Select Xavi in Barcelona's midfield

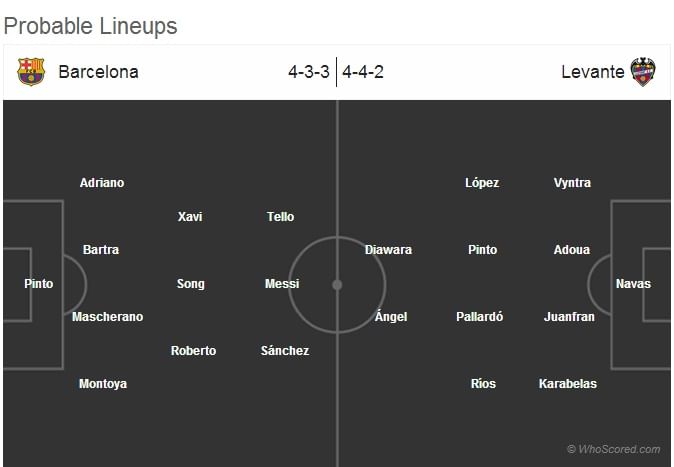(x=190, y=217)
